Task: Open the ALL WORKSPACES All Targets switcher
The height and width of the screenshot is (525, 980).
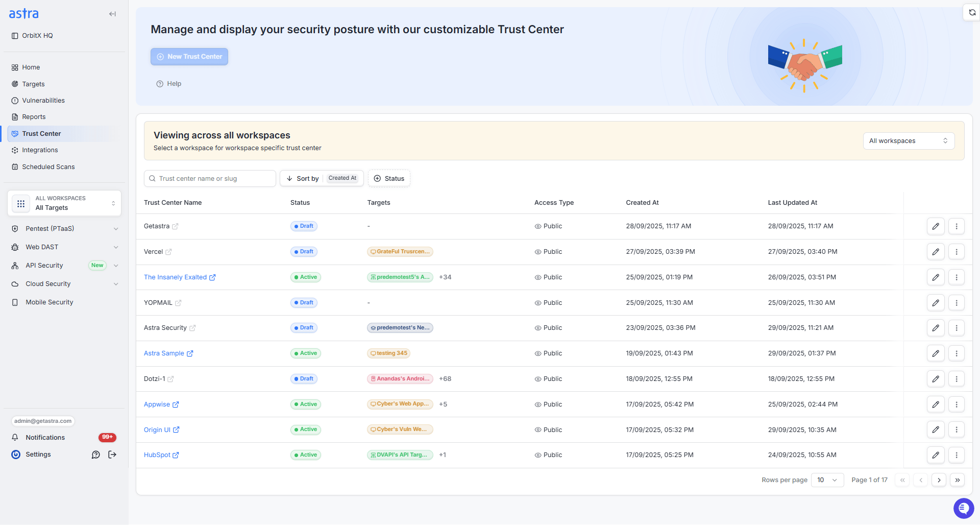Action: (x=64, y=203)
